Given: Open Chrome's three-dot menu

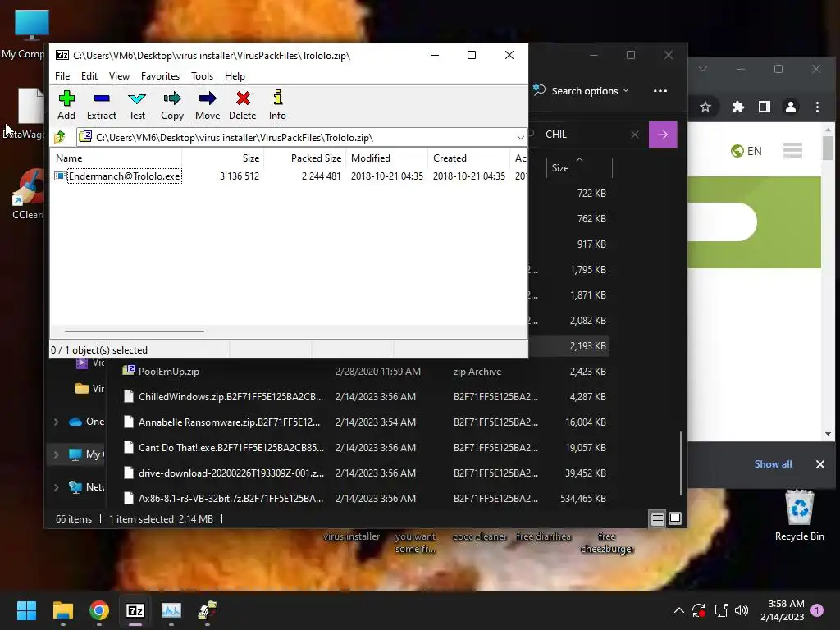Looking at the screenshot, I should [817, 107].
